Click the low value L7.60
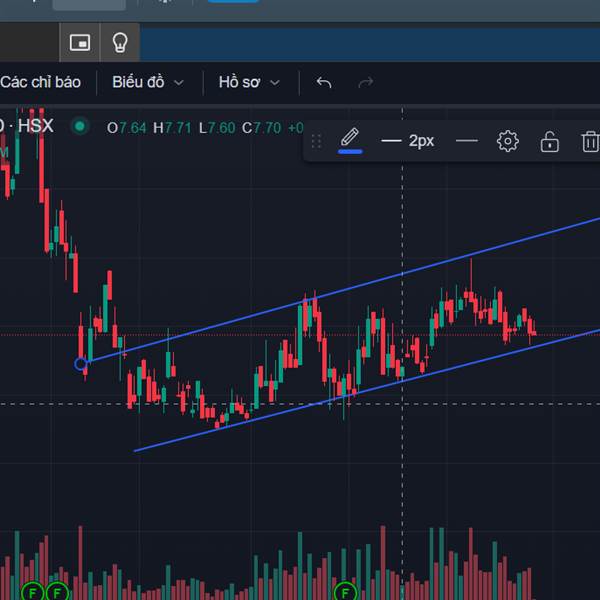 tap(217, 128)
